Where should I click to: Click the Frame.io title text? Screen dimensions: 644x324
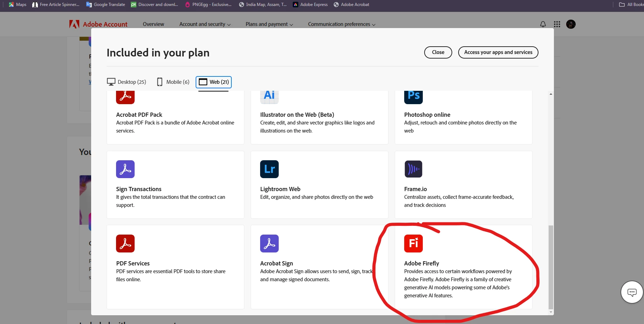coord(415,189)
